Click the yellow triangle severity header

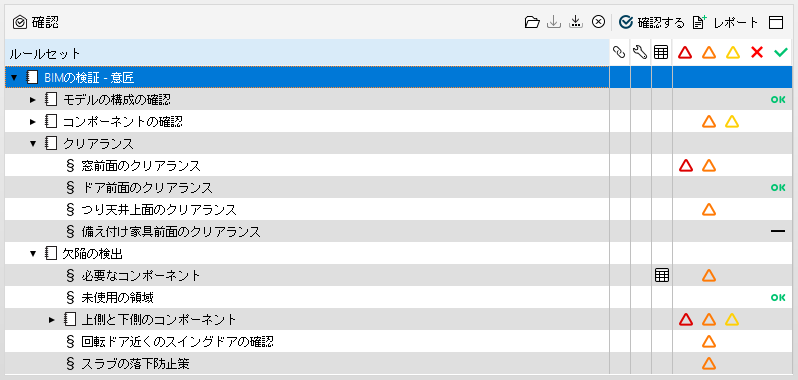point(732,52)
